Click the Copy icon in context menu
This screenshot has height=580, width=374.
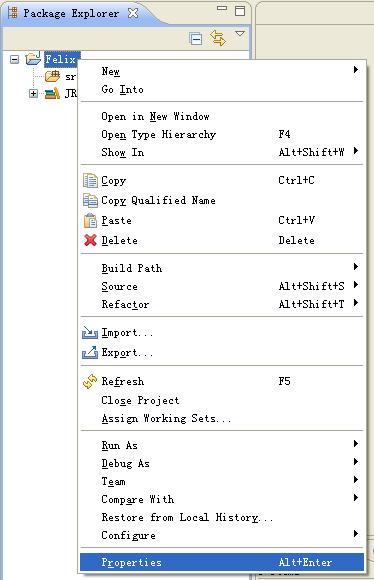(90, 181)
